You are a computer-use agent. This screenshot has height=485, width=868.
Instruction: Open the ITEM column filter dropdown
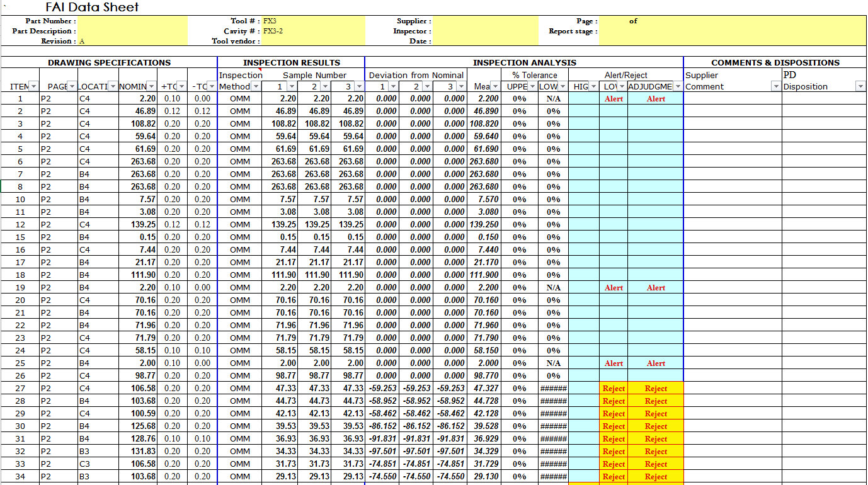33,86
